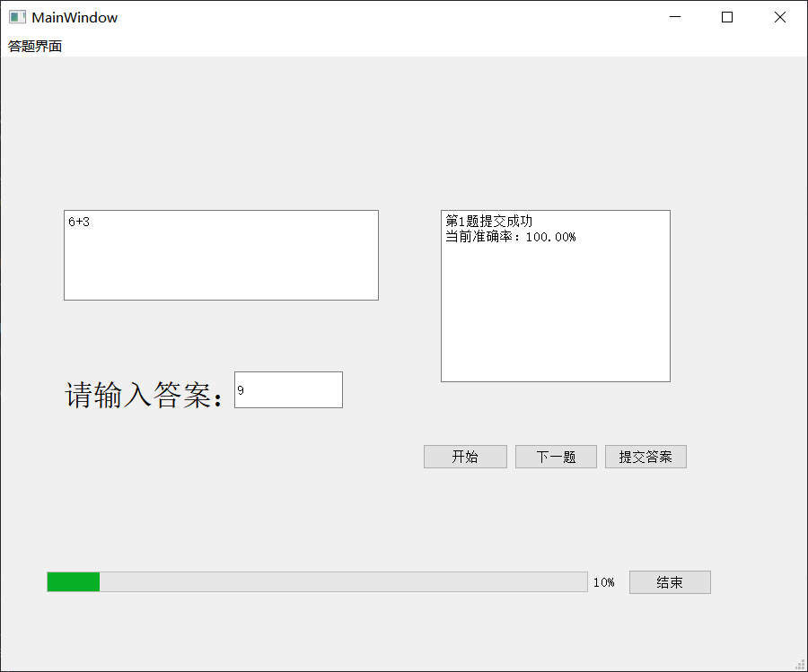The height and width of the screenshot is (672, 808).
Task: Click the green filled portion of the progress bar
Action: (x=74, y=581)
